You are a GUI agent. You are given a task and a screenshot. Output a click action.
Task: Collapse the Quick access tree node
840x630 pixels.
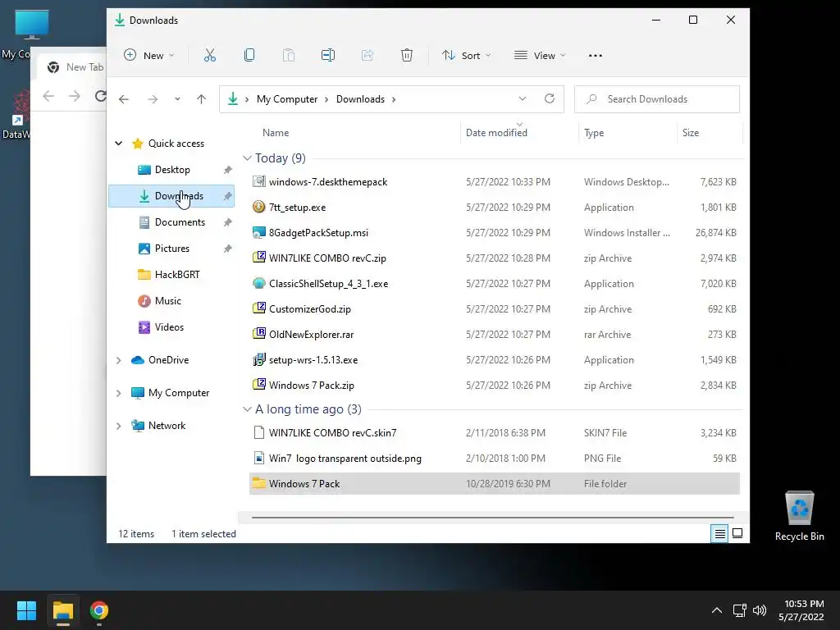point(118,143)
